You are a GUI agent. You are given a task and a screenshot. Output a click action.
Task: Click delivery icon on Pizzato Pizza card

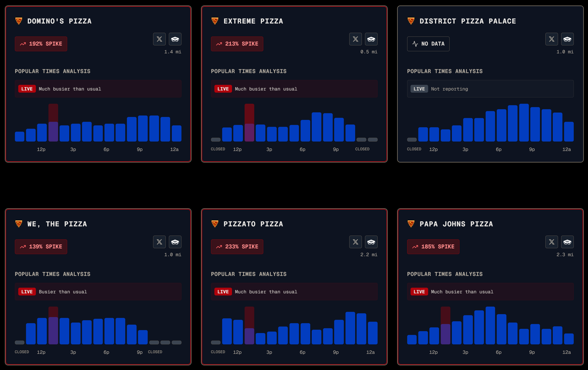pos(371,242)
